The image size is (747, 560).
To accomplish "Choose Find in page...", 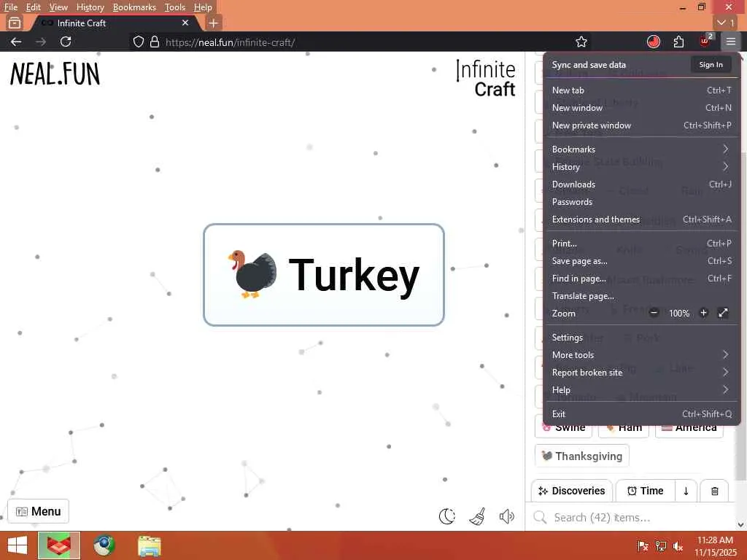I will pos(642,278).
